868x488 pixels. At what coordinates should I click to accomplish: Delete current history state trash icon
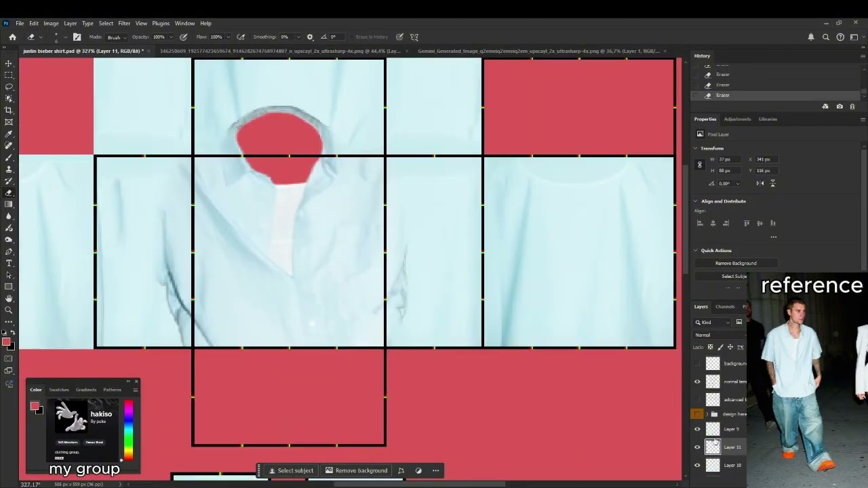852,106
